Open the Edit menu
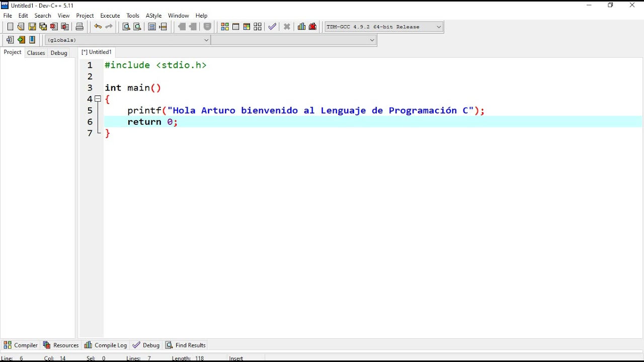This screenshot has height=362, width=644. tap(24, 16)
